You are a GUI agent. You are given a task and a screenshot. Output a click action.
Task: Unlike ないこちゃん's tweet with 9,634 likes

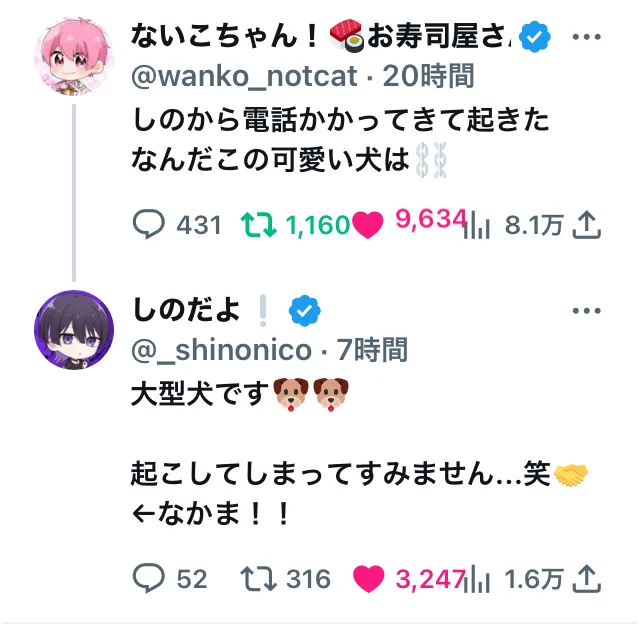pyautogui.click(x=369, y=225)
